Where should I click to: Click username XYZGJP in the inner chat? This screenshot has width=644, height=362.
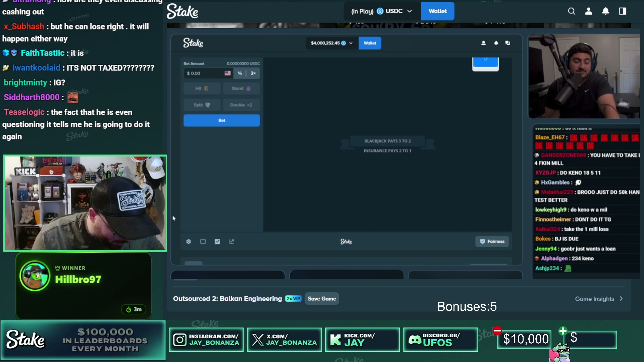click(x=545, y=173)
